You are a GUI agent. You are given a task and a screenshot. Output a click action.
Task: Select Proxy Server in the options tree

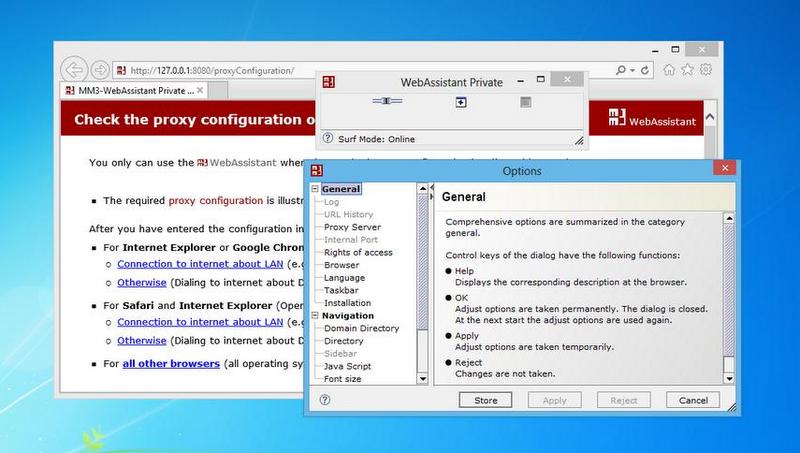(352, 227)
